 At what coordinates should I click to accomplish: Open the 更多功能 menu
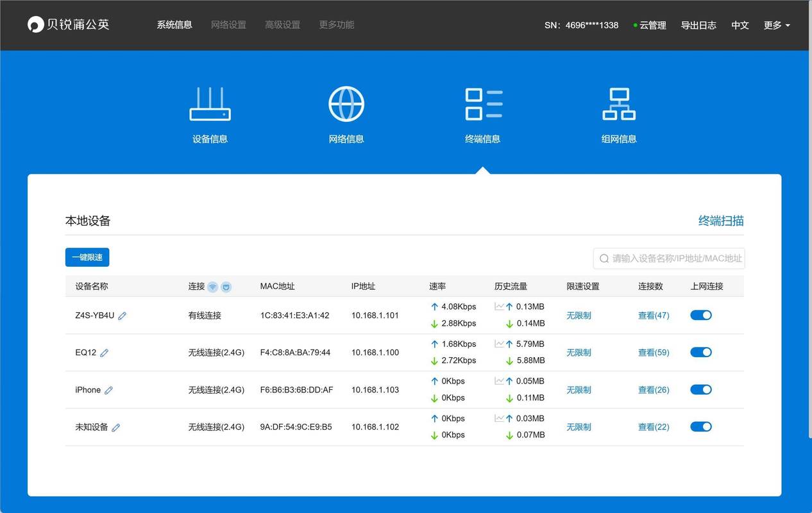point(337,25)
